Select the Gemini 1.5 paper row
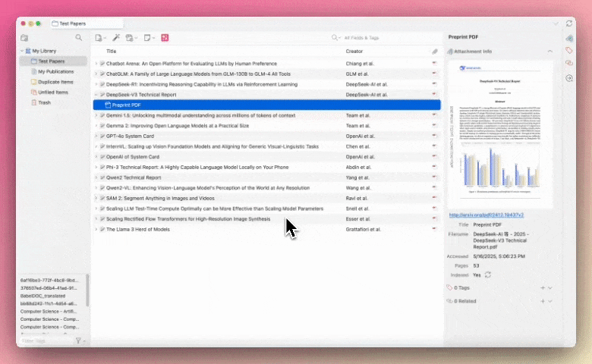The height and width of the screenshot is (364, 592). [x=267, y=115]
